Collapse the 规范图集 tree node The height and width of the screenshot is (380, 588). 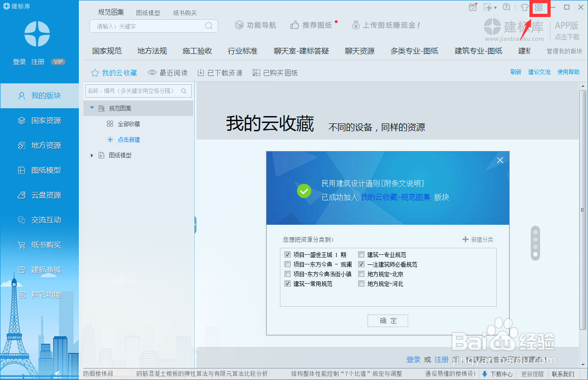(x=91, y=108)
